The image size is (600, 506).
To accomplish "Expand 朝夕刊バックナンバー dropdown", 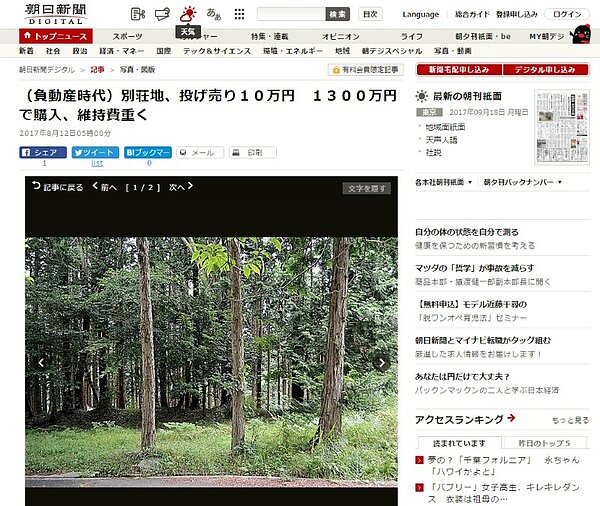I will click(x=522, y=182).
